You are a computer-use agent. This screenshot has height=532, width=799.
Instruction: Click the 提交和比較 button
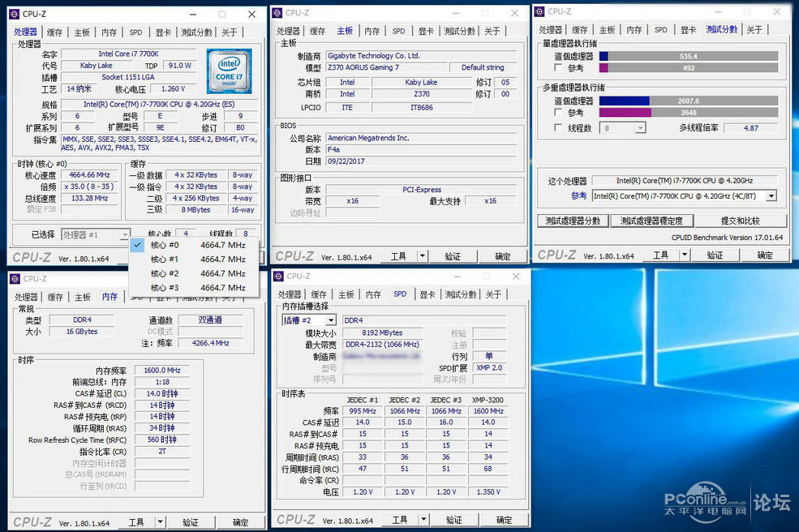(740, 221)
